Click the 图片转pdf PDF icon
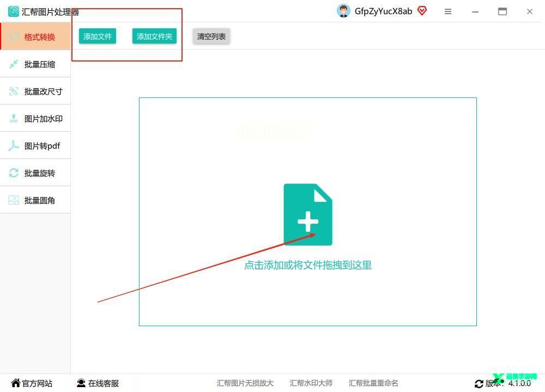545x392 pixels. tap(14, 145)
